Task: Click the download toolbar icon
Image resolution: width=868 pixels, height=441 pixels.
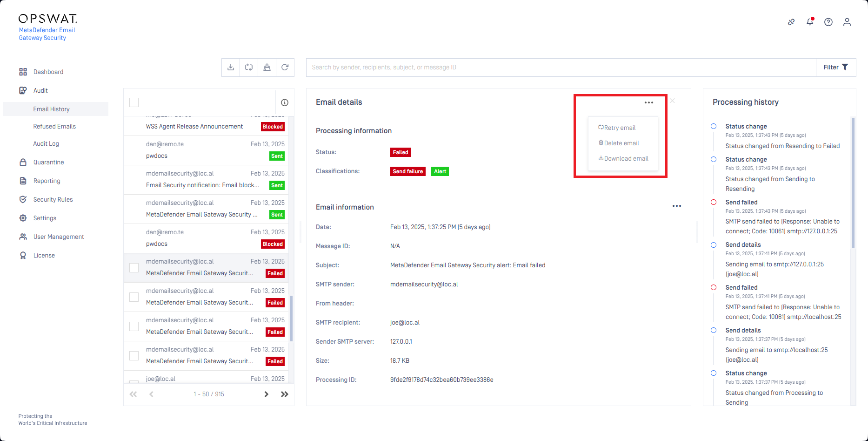Action: tap(231, 67)
